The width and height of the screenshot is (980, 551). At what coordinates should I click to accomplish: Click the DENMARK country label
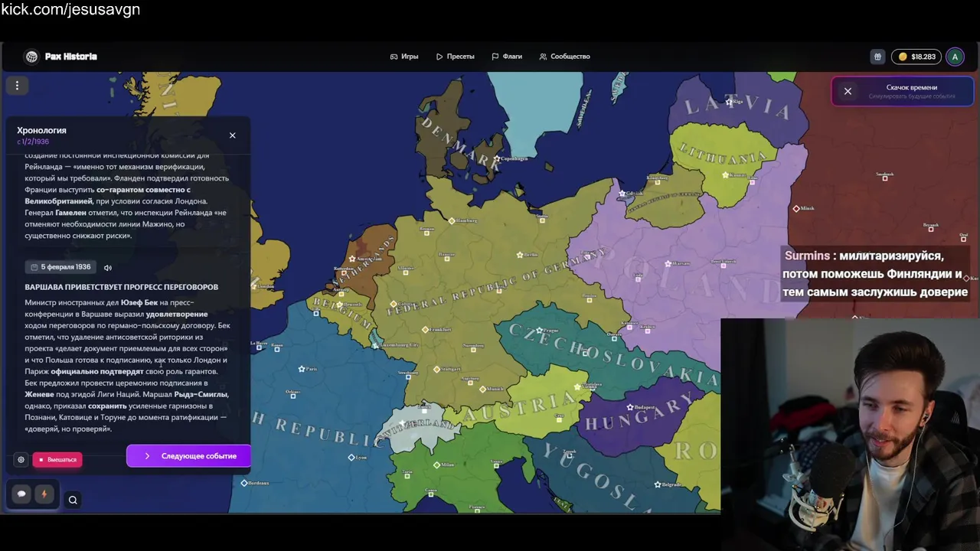(x=460, y=143)
